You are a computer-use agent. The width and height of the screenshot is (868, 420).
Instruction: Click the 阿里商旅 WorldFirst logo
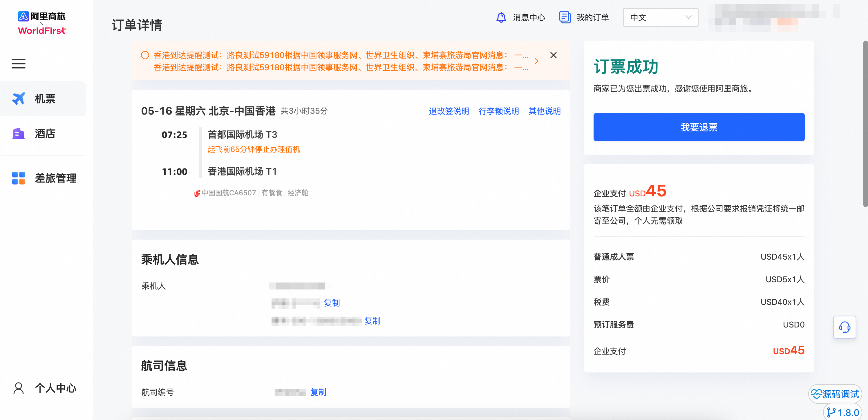pyautogui.click(x=42, y=23)
